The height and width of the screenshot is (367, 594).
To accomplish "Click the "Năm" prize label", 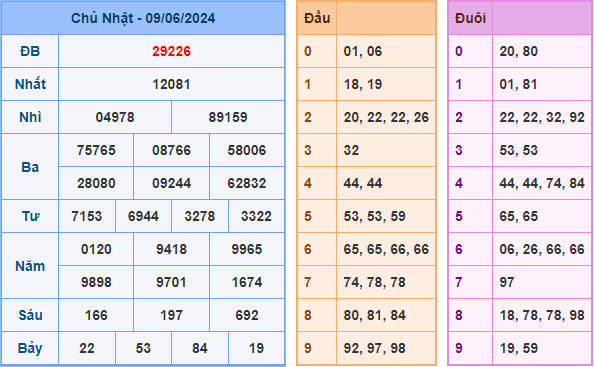I will click(x=30, y=266).
